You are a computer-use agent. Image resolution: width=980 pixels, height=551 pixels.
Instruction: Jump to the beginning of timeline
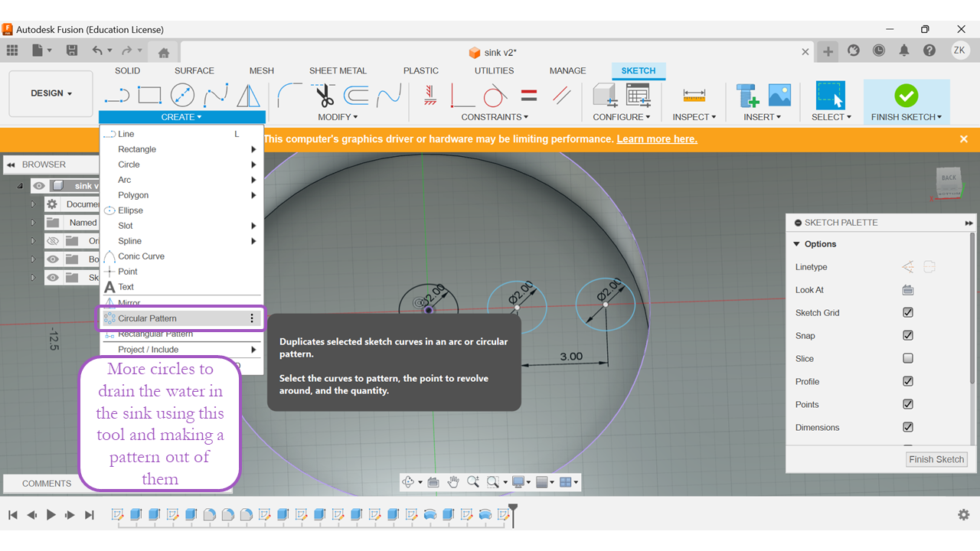[13, 515]
